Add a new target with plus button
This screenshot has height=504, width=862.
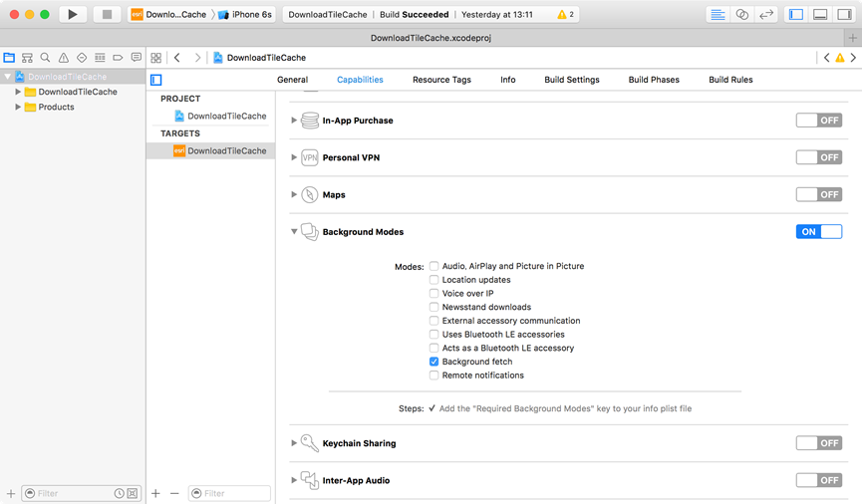pos(155,494)
